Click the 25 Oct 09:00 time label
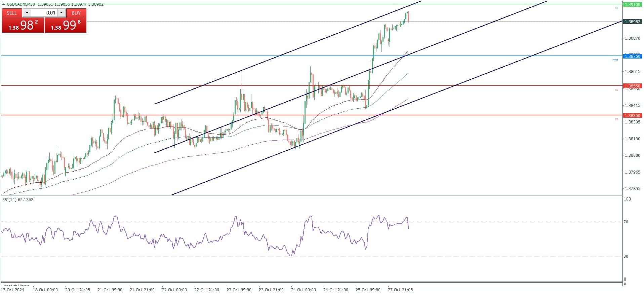644x294 pixels. tap(368, 290)
